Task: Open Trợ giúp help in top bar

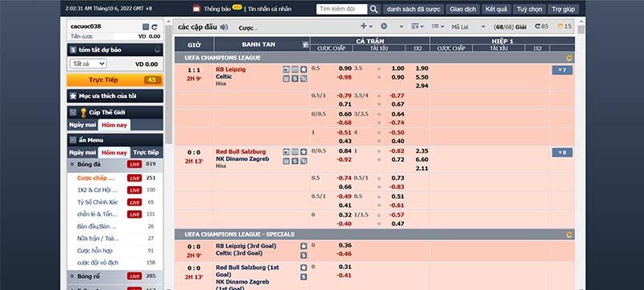Action: [x=563, y=9]
